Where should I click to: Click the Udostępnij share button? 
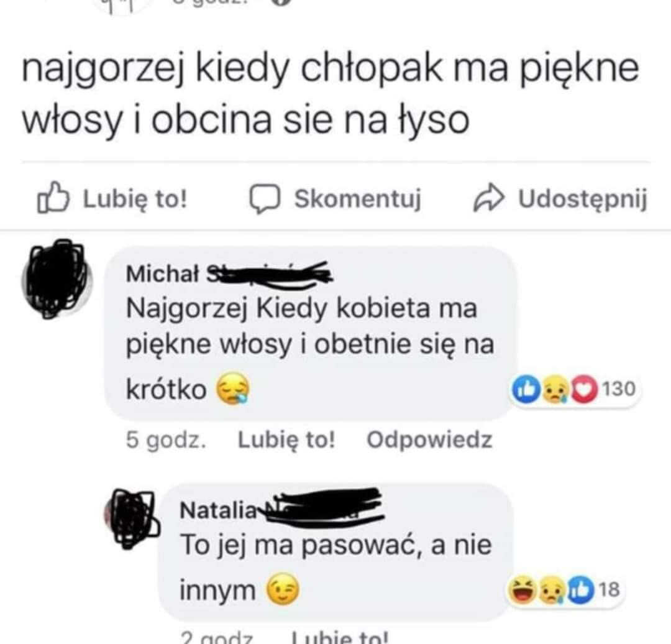coord(560,199)
